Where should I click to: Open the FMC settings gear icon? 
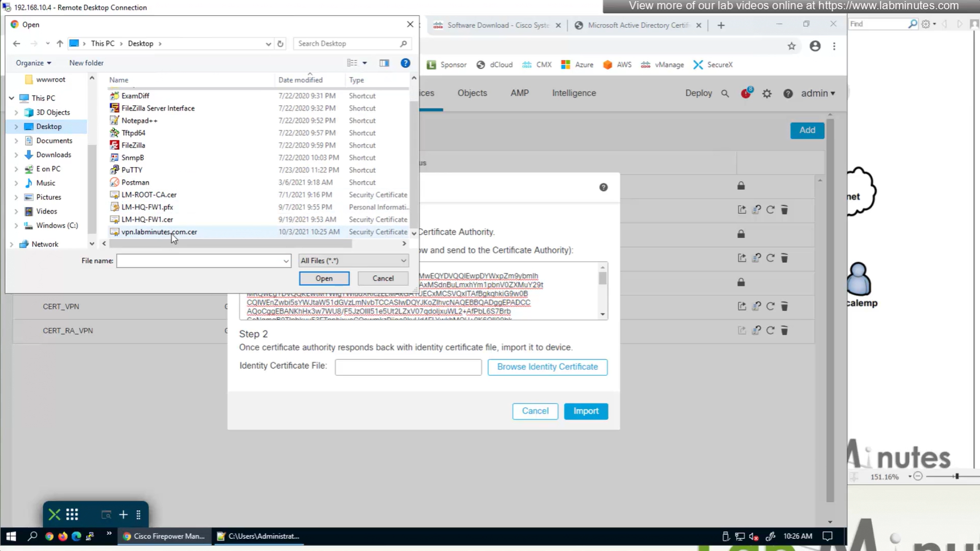[x=767, y=93]
